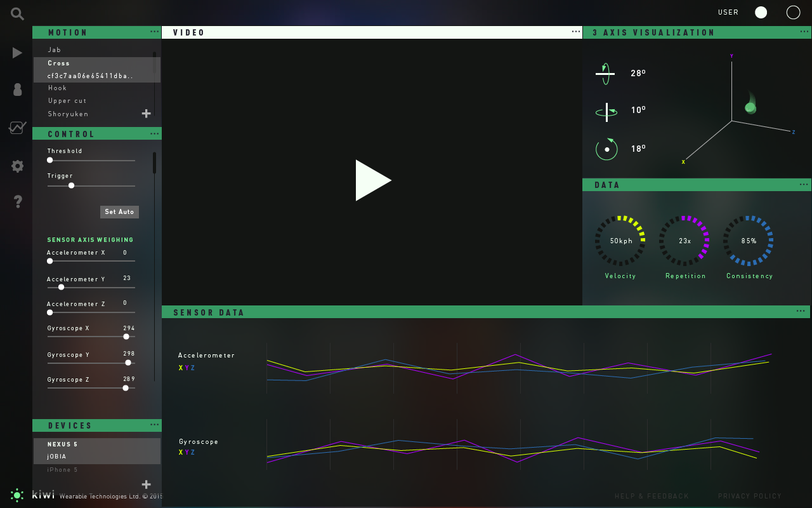Open the help question mark icon
This screenshot has width=812, height=508.
18,202
